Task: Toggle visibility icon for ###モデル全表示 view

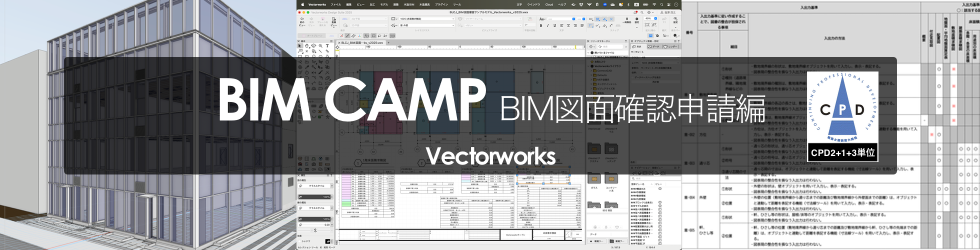Action: (660, 206)
